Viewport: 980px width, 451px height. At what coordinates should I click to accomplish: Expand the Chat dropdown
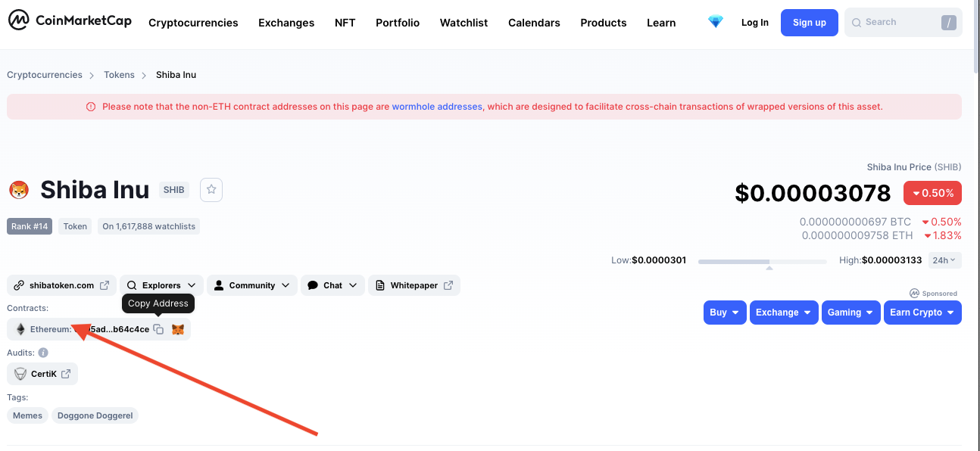(332, 285)
